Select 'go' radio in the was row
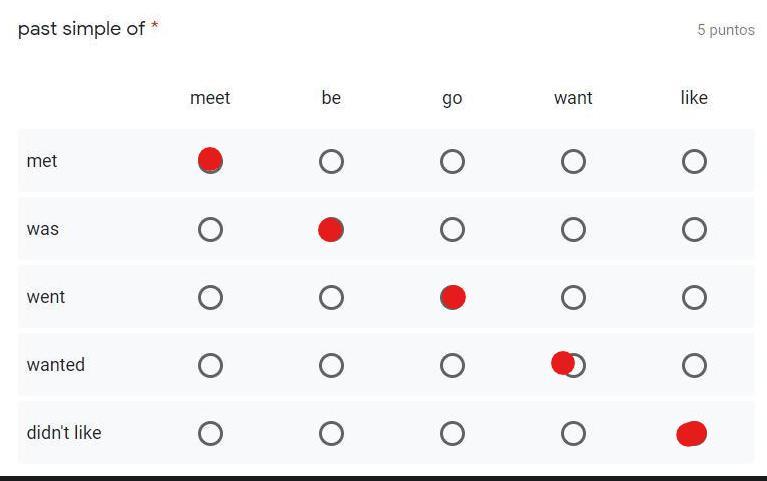 (452, 229)
